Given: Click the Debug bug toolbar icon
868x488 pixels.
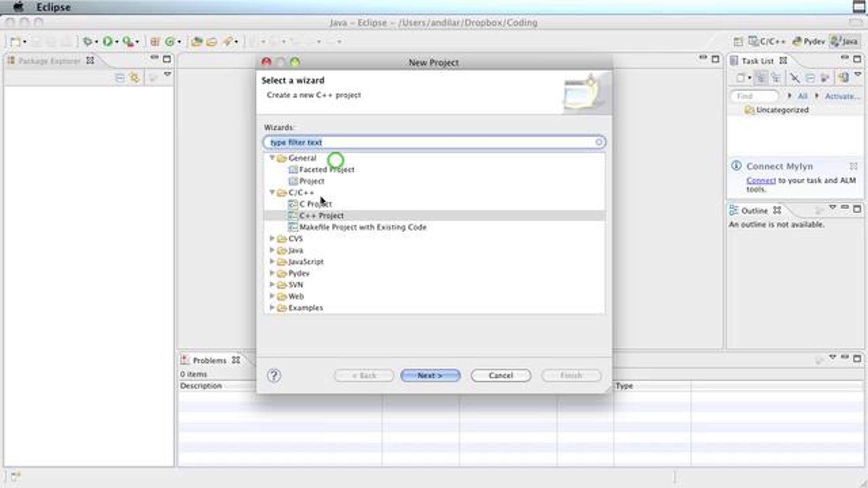Looking at the screenshot, I should (87, 42).
